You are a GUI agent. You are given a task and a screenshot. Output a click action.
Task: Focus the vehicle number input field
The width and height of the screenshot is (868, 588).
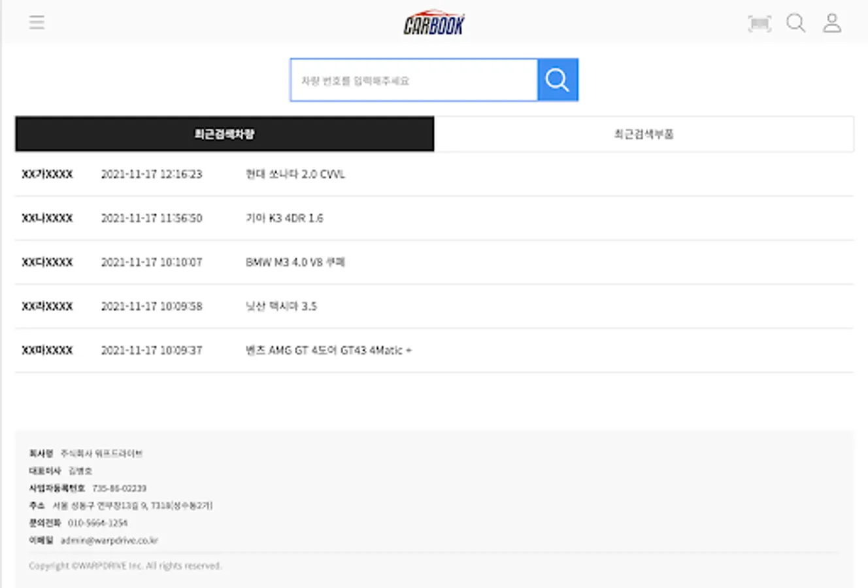(414, 80)
